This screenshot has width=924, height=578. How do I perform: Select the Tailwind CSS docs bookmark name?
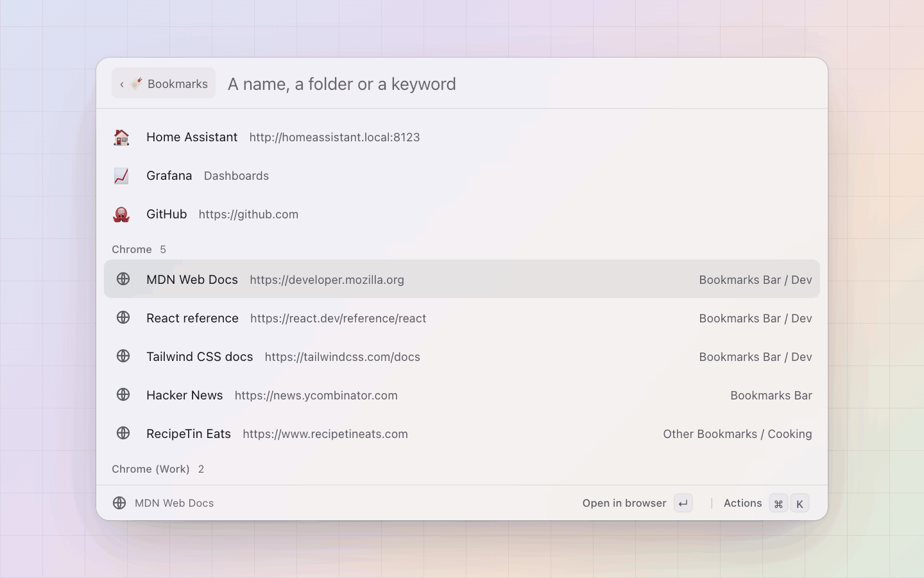[x=200, y=356]
